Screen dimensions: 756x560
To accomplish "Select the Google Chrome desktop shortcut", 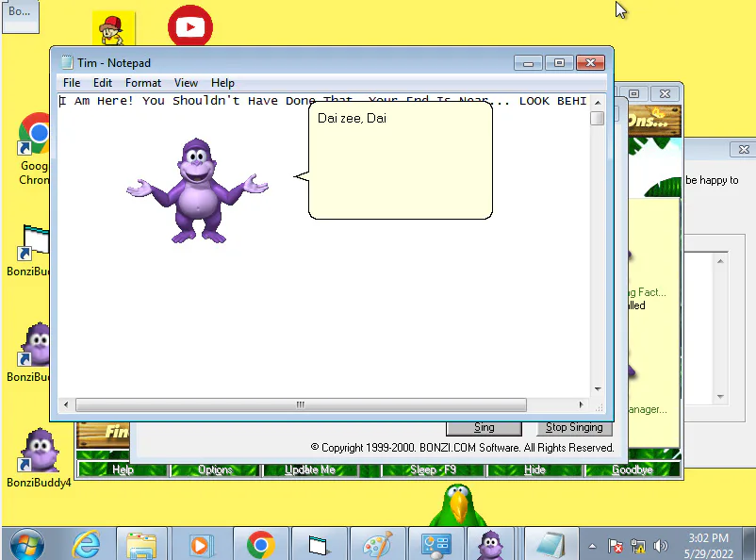I will [x=34, y=149].
